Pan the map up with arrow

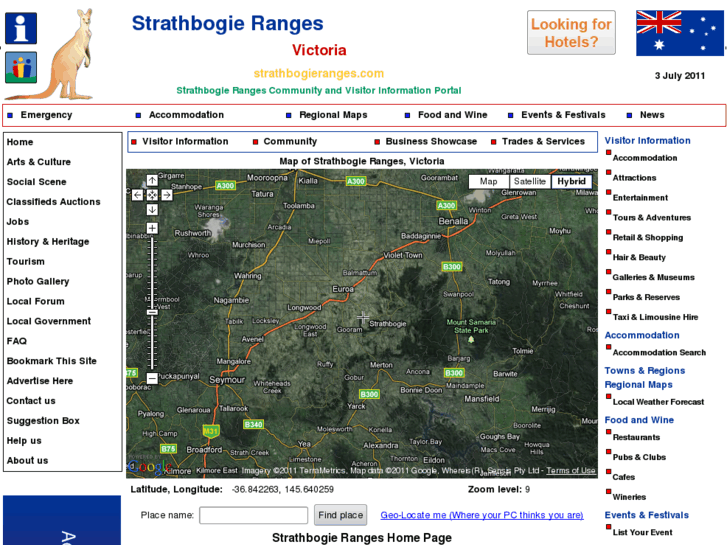(x=152, y=180)
